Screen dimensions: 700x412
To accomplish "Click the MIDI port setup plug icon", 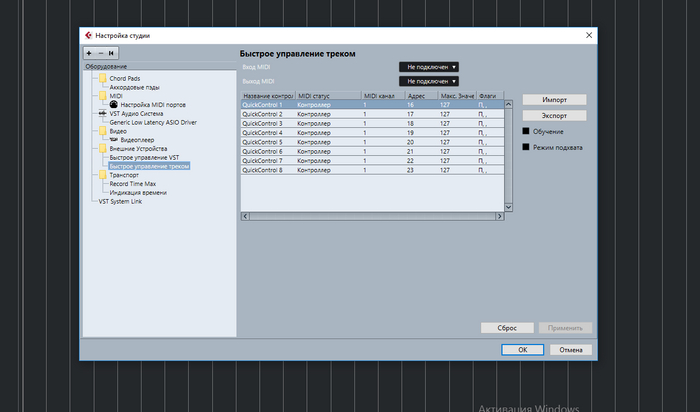I will click(x=114, y=104).
